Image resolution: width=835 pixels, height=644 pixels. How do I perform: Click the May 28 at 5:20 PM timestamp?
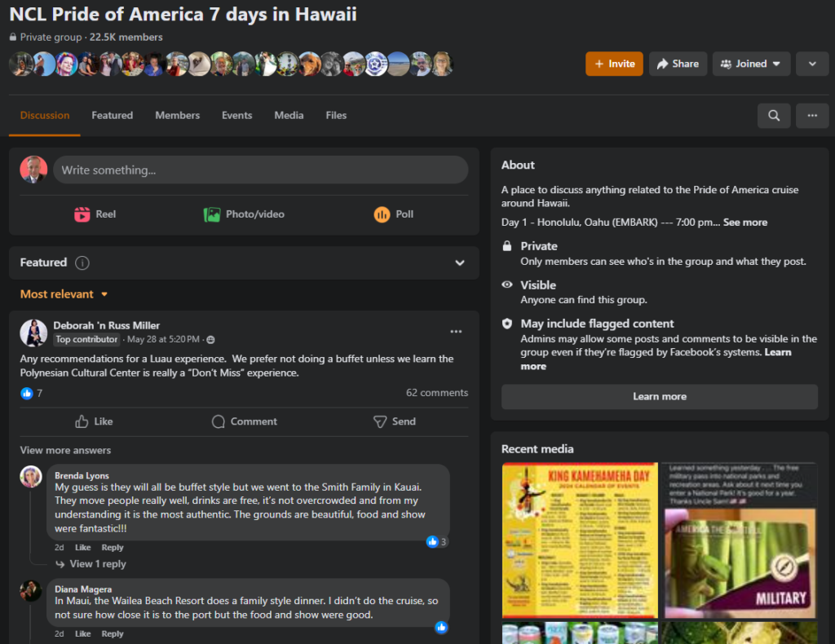point(163,340)
